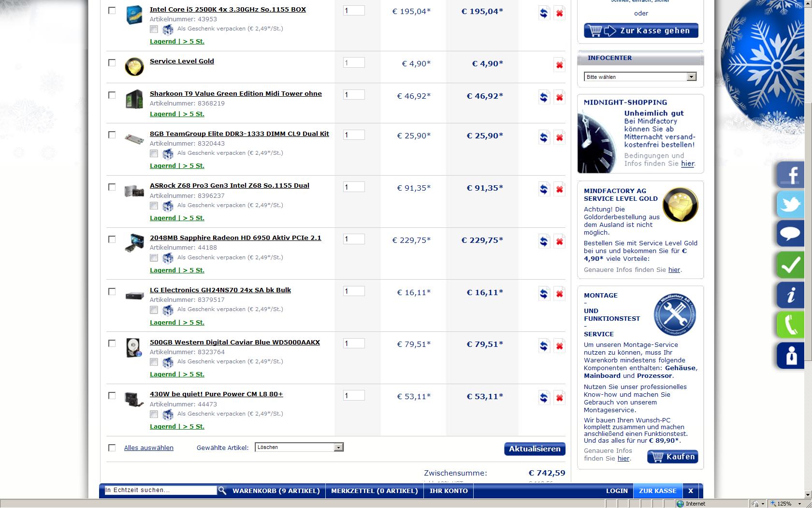Image resolution: width=812 pixels, height=508 pixels.
Task: Select the Intel Core i5 2500K row checkbox
Action: (112, 10)
